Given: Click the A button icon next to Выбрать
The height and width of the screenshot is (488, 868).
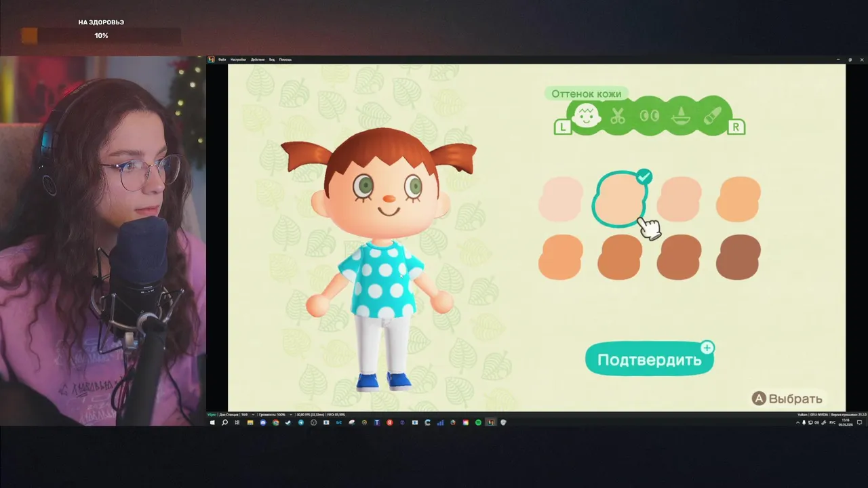Looking at the screenshot, I should 759,399.
